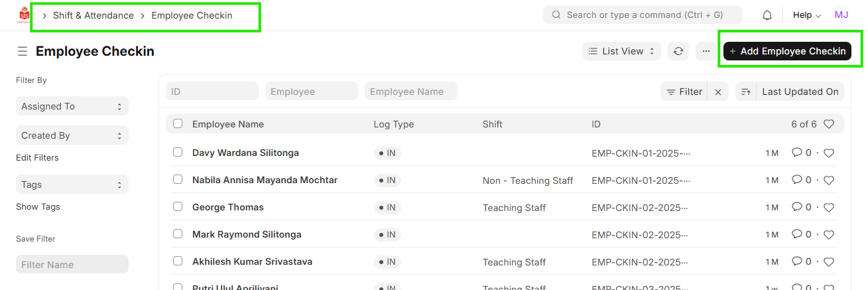Expand the Created By filter dropdown

[72, 135]
